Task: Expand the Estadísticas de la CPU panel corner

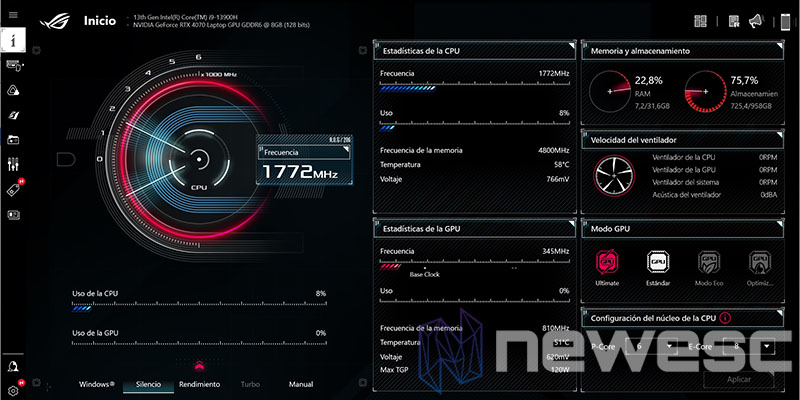Action: point(572,47)
